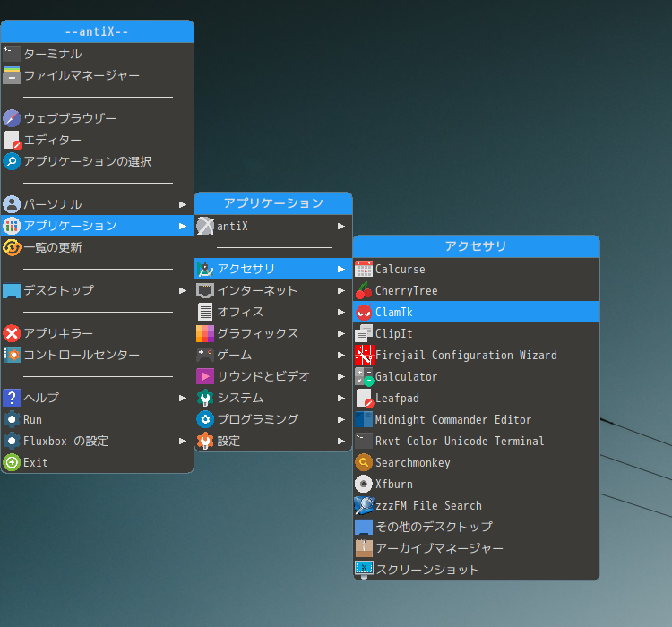
Task: Click the refresh icon beside 一覧の更新
Action: [x=12, y=247]
